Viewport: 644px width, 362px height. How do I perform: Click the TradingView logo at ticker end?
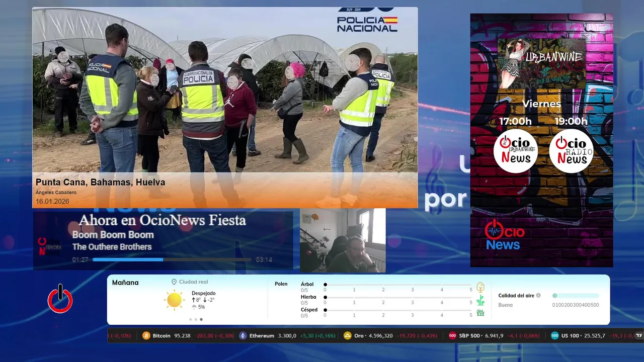(639, 335)
